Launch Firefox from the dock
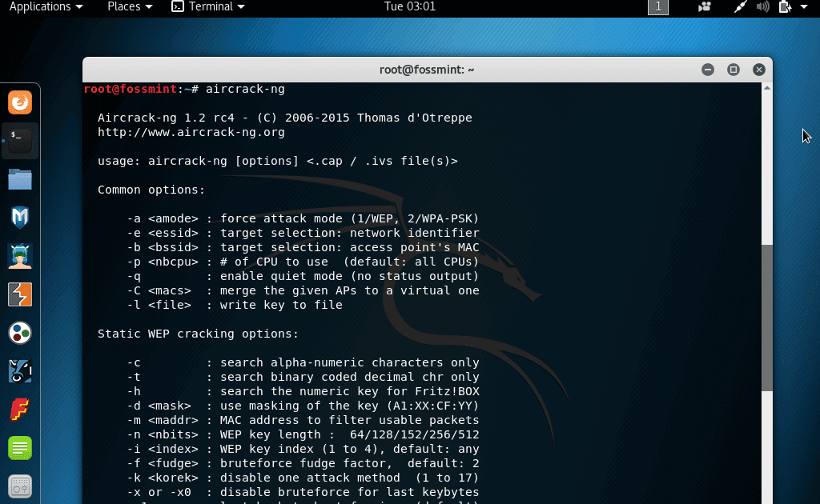The height and width of the screenshot is (504, 820). (20, 102)
